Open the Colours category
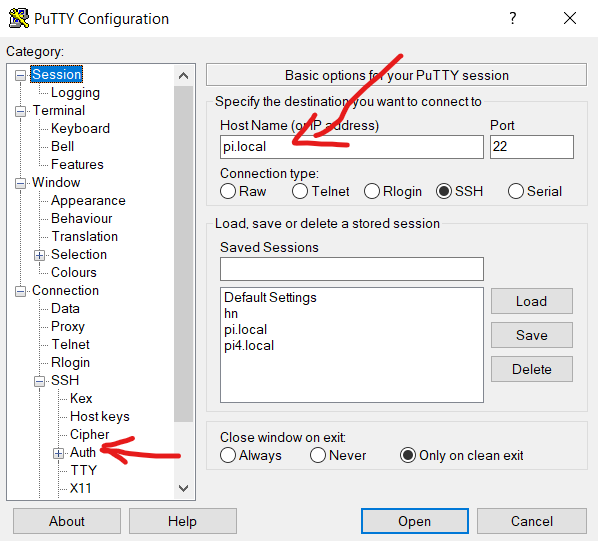 click(x=74, y=272)
